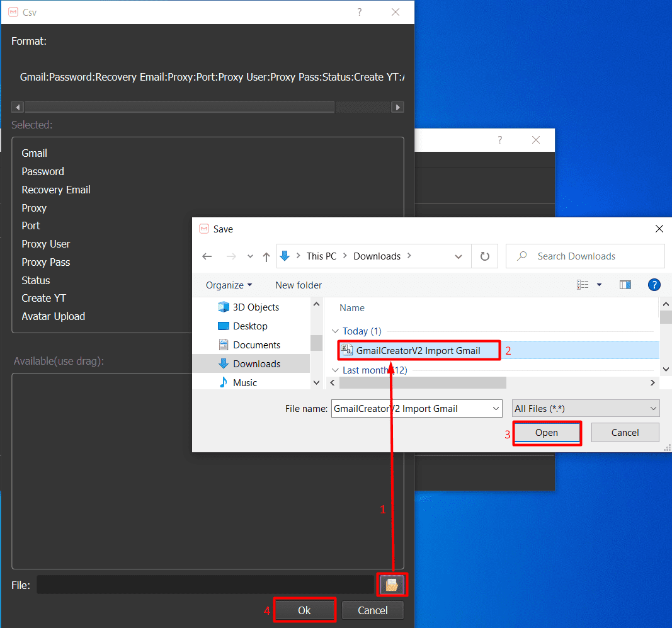Screen dimensions: 672x628
Task: Select Desktop in navigation pane
Action: click(x=250, y=326)
